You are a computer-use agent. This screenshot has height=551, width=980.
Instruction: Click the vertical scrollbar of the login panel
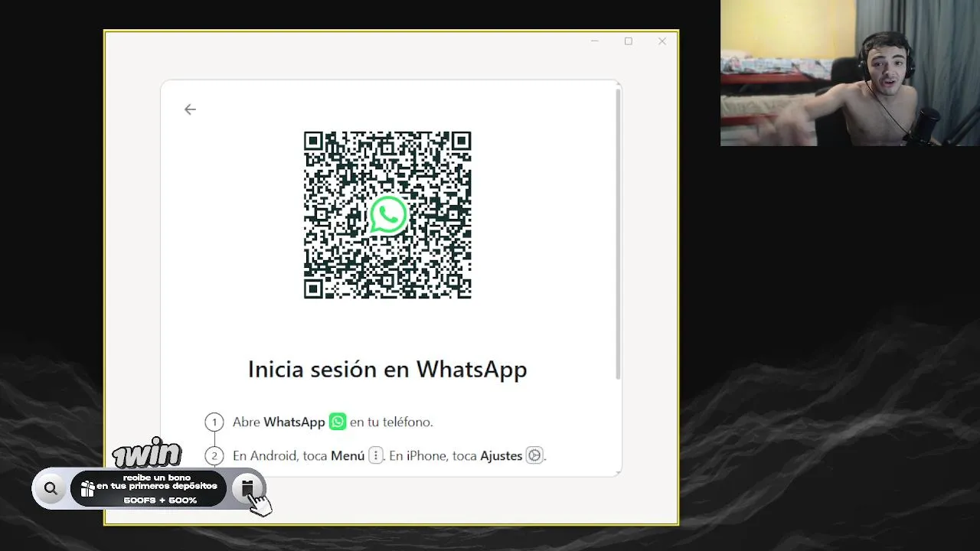click(x=618, y=233)
